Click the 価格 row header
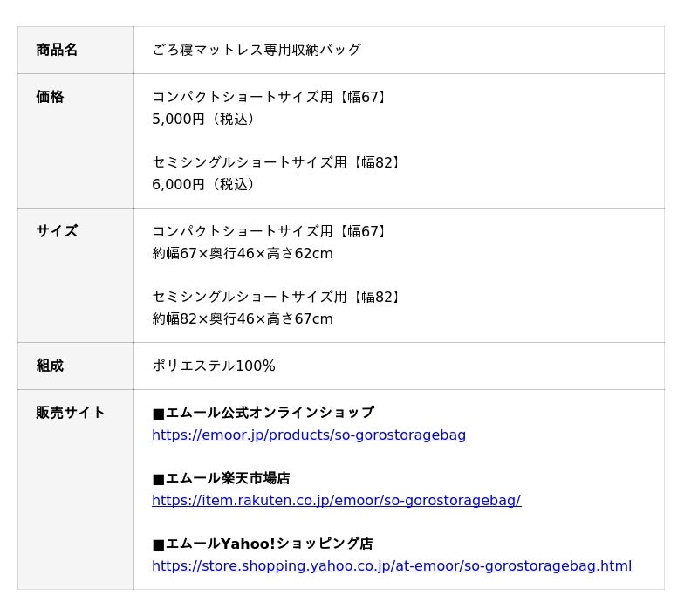 click(x=50, y=97)
